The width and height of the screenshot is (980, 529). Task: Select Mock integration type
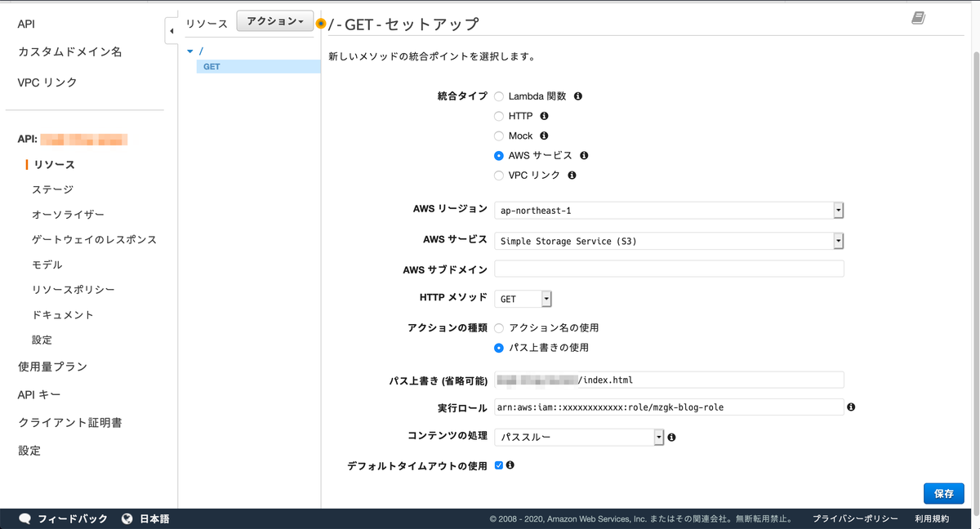pos(499,136)
